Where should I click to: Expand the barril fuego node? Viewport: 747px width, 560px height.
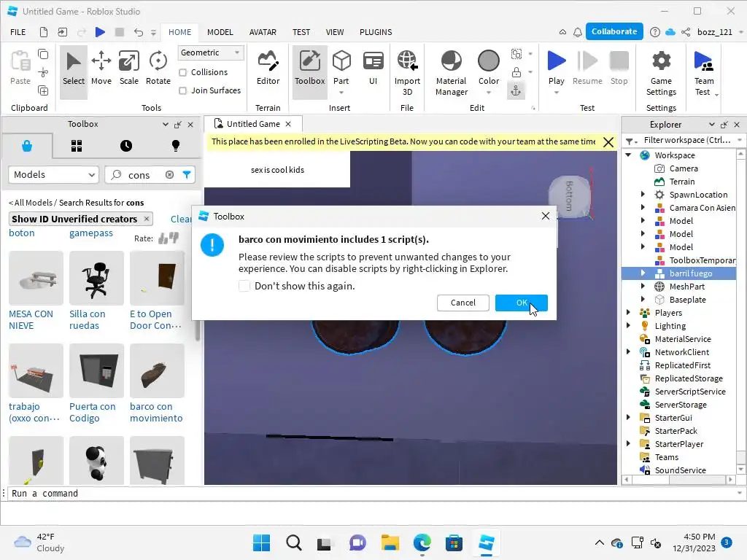tap(643, 273)
